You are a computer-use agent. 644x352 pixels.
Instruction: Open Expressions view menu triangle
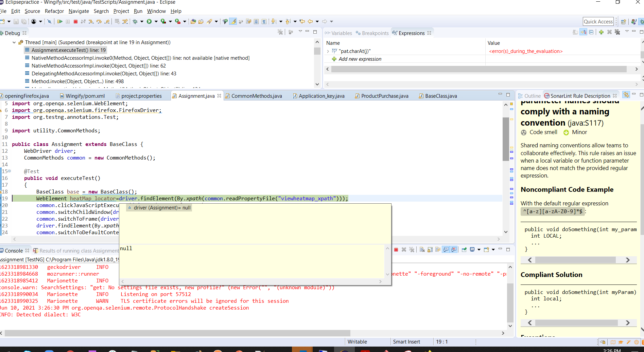[x=627, y=32]
